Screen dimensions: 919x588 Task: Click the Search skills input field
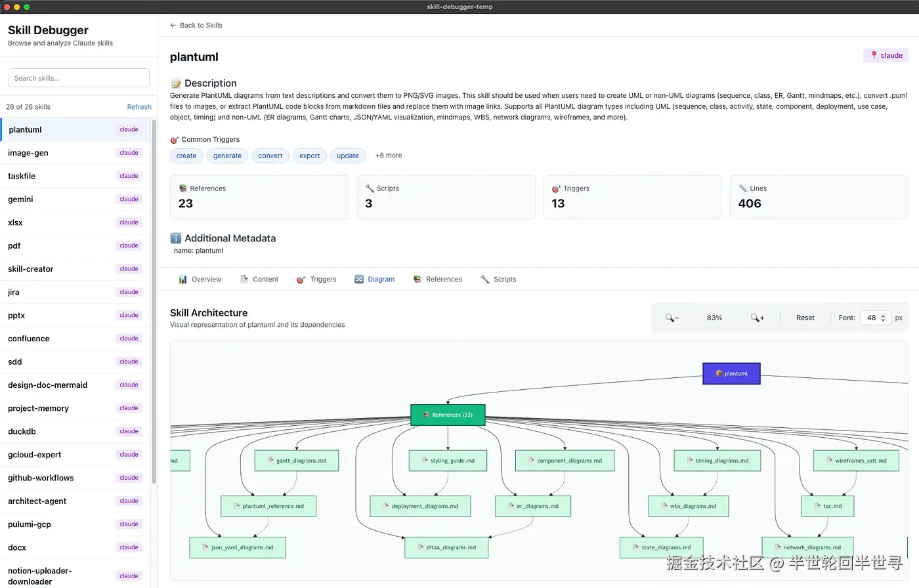point(79,78)
